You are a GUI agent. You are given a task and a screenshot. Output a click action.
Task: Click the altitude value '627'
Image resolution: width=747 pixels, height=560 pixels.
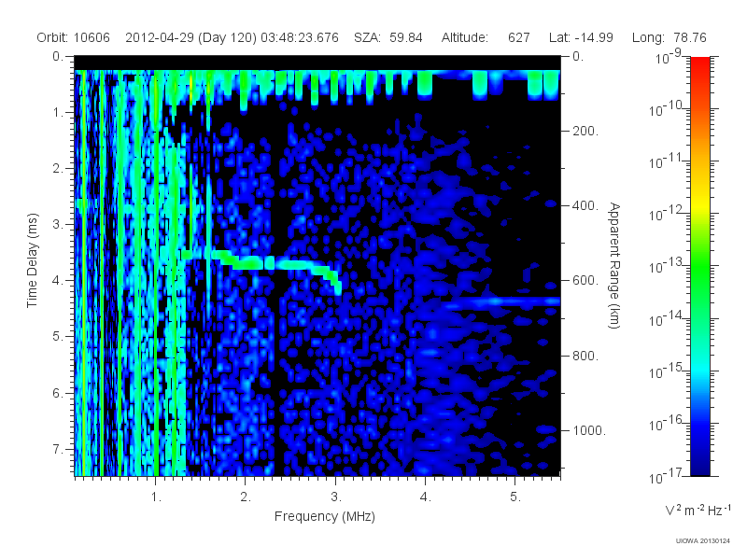tap(519, 37)
